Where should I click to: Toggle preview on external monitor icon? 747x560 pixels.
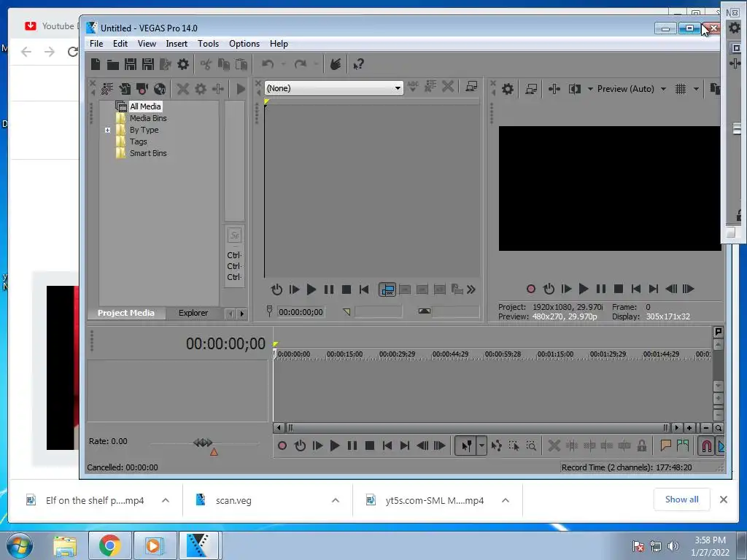531,88
